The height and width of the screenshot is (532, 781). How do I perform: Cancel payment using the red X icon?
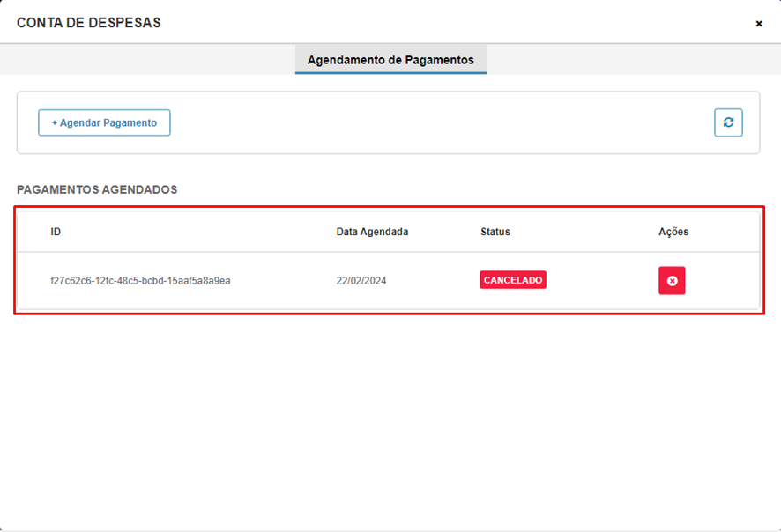point(672,281)
